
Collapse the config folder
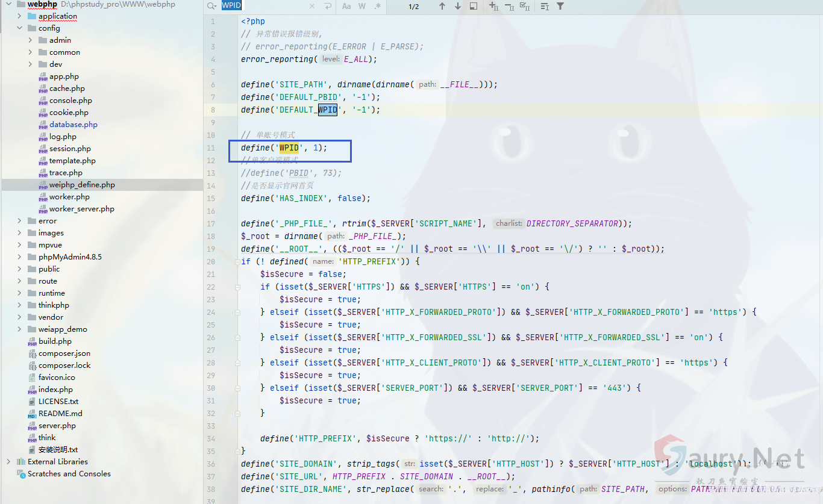tap(20, 28)
